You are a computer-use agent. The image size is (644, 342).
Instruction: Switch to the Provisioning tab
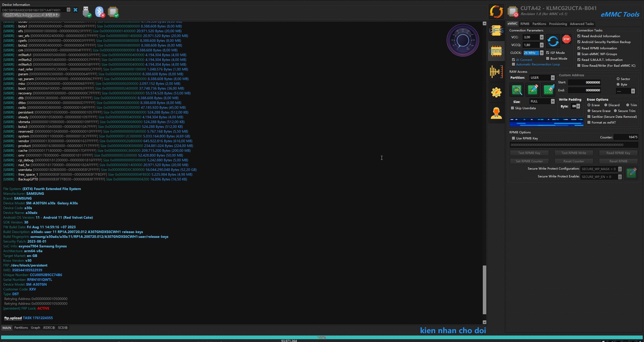[558, 24]
